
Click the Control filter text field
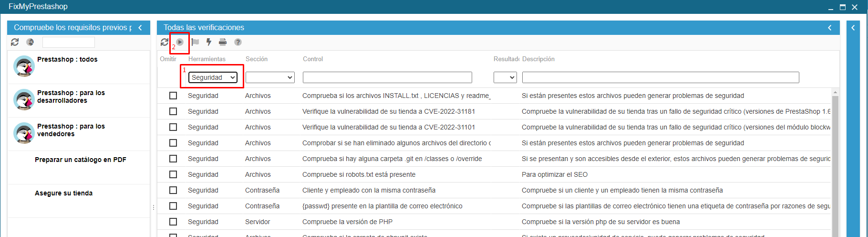point(387,77)
